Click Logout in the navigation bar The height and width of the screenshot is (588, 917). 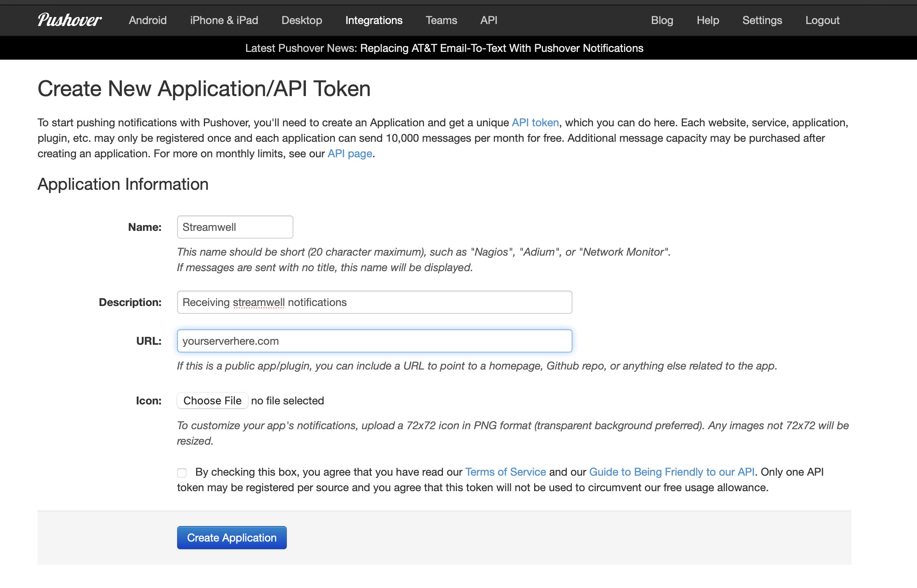[x=822, y=20]
